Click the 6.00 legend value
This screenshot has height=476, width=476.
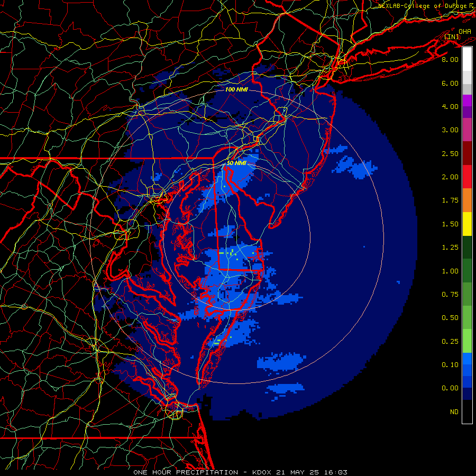(x=450, y=83)
